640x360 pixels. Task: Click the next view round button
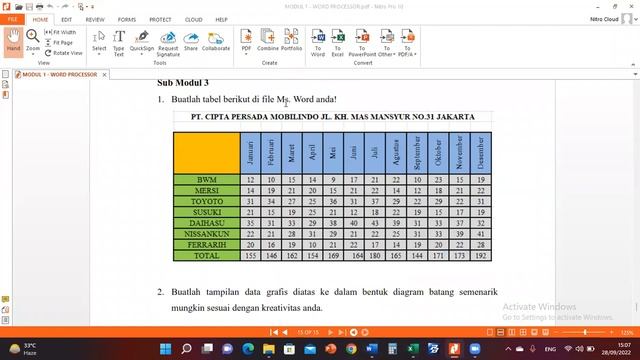(365, 332)
